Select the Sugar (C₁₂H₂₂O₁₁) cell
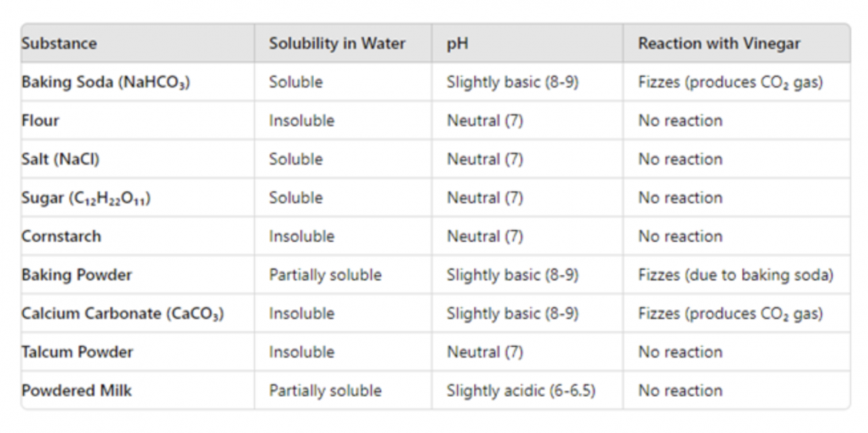This screenshot has height=433, width=868. 86,198
